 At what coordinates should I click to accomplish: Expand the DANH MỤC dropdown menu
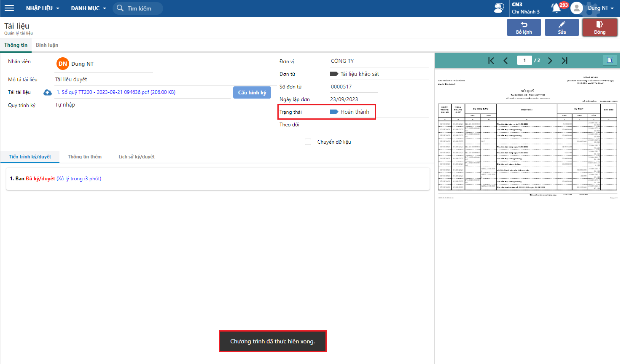click(89, 8)
